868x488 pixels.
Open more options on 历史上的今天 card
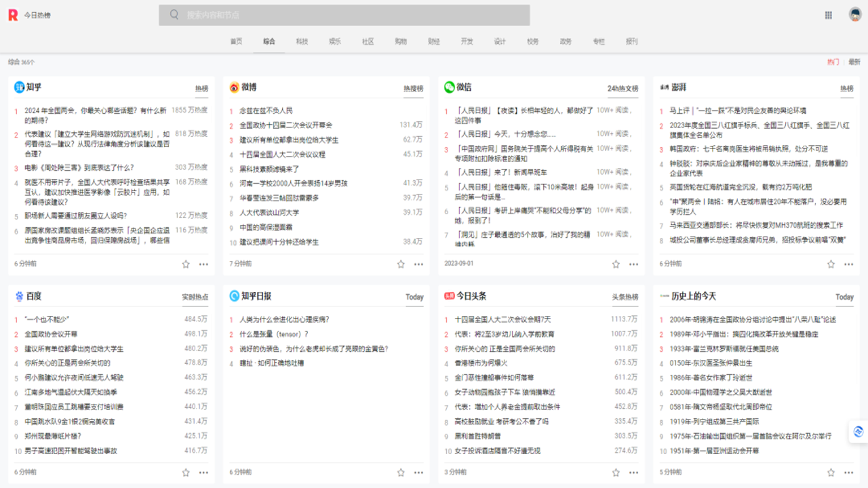(x=848, y=472)
